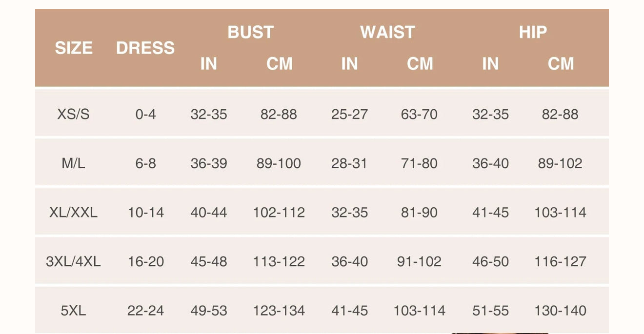The height and width of the screenshot is (334, 644).
Task: Click the 3XL/4XL size cell
Action: pyautogui.click(x=74, y=262)
